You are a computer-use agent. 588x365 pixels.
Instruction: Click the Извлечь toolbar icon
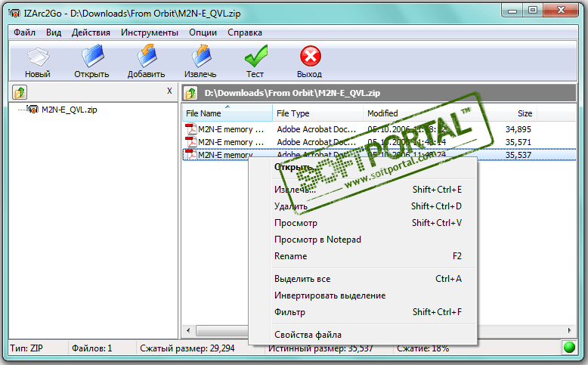(x=201, y=56)
